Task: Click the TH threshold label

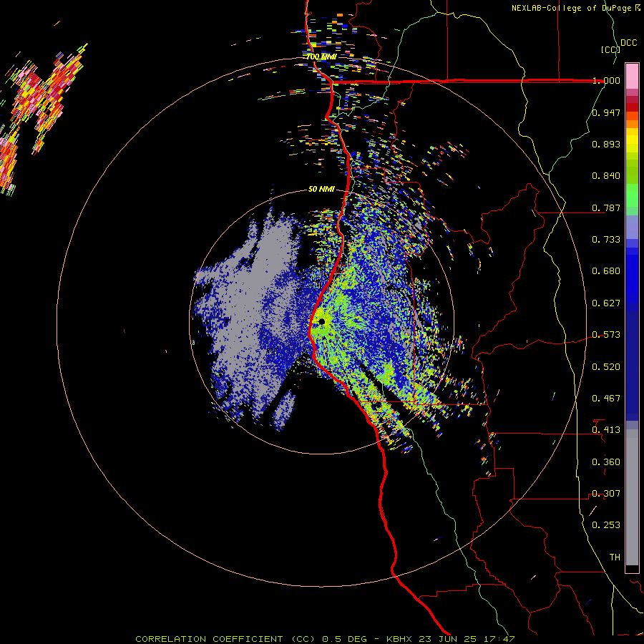Action: [615, 557]
